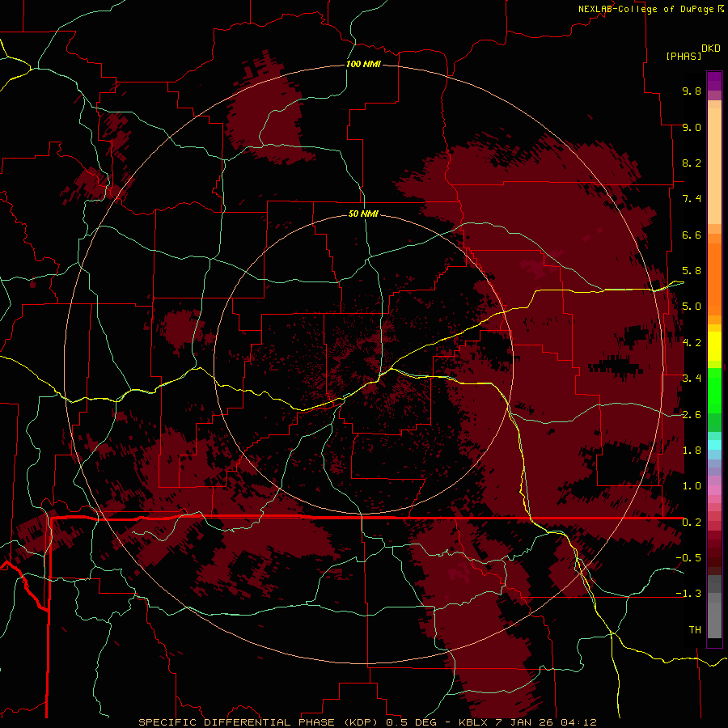Click the 50 NMI range ring label

coord(363,214)
